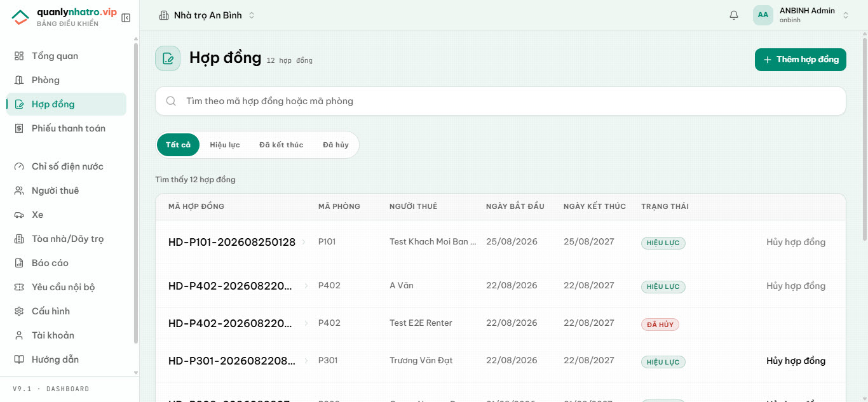Click the Phiếu thanh toán receipt icon
The width and height of the screenshot is (868, 402).
point(19,128)
